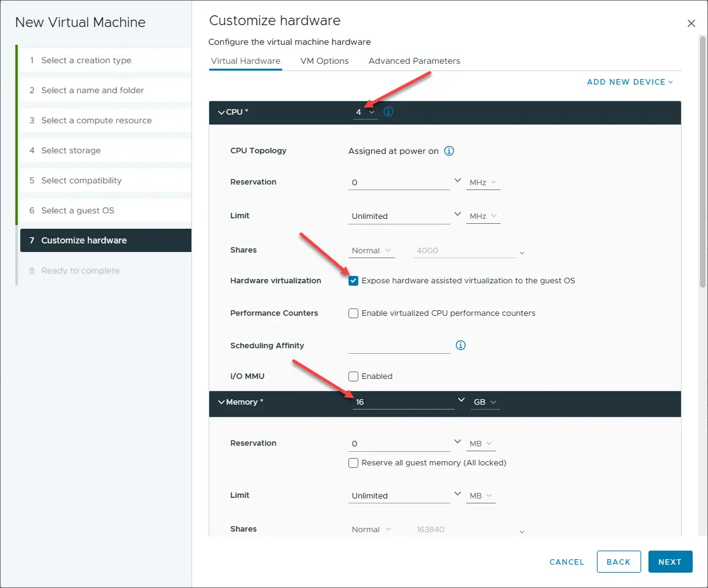The height and width of the screenshot is (588, 708).
Task: Collapse the CPU section
Action: (x=221, y=112)
